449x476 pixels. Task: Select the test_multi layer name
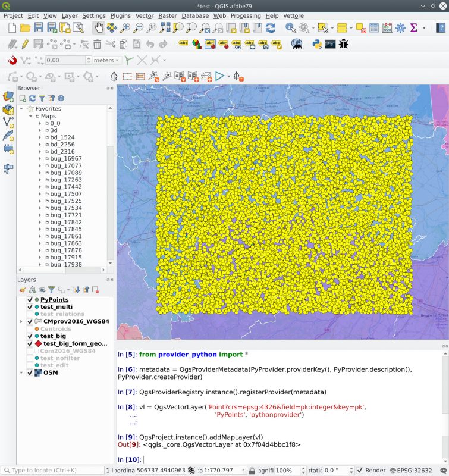56,307
